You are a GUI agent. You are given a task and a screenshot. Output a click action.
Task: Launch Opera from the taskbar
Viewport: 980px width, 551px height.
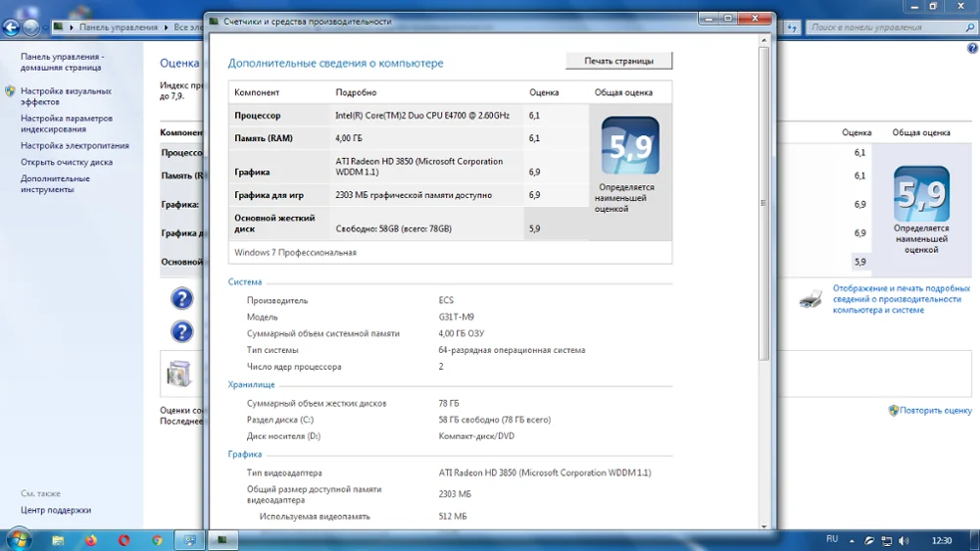[x=124, y=540]
